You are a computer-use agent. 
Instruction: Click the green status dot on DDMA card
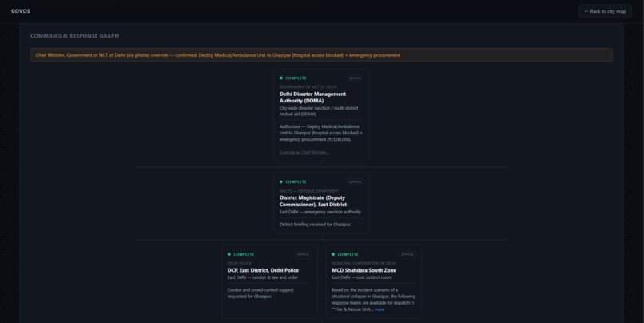281,78
